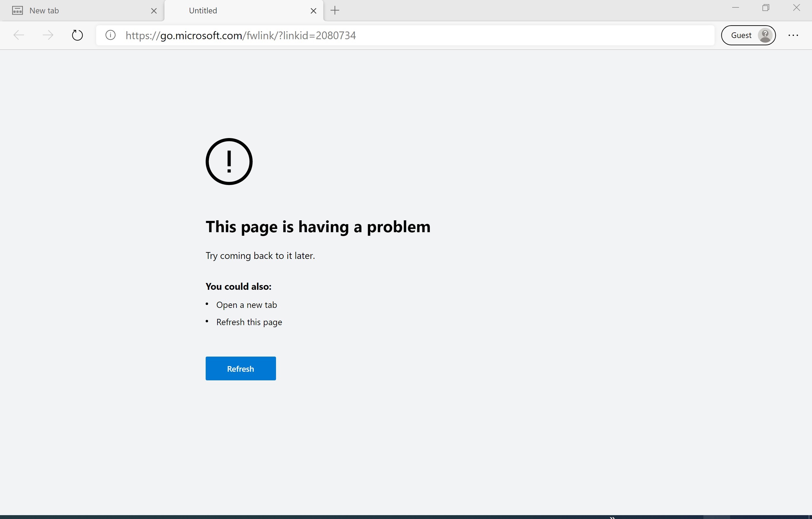
Task: Click the back navigation arrow
Action: coord(19,35)
